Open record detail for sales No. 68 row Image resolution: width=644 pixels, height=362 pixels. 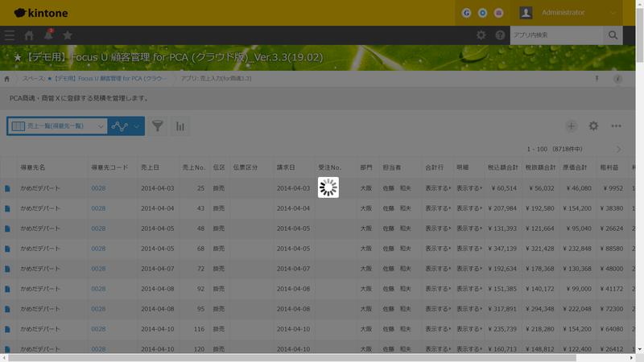(7, 249)
